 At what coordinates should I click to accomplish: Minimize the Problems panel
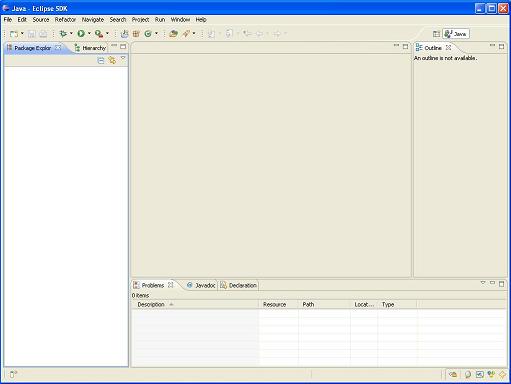click(x=492, y=283)
